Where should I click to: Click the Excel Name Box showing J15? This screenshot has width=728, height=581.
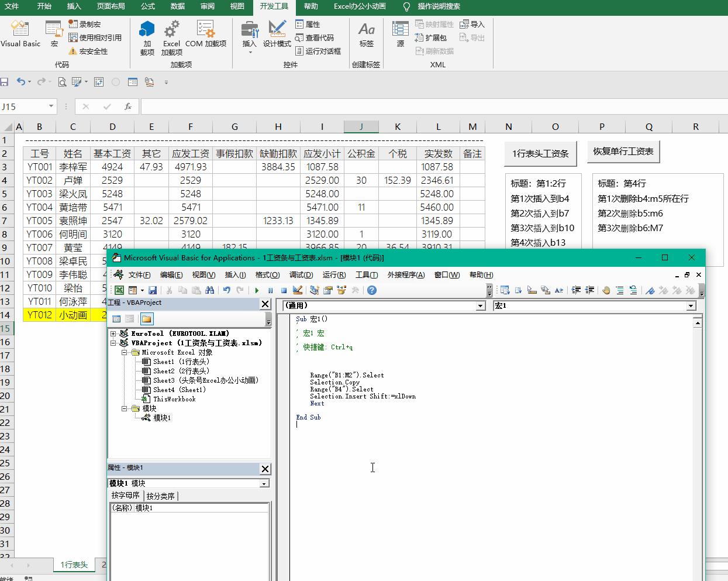click(x=23, y=106)
